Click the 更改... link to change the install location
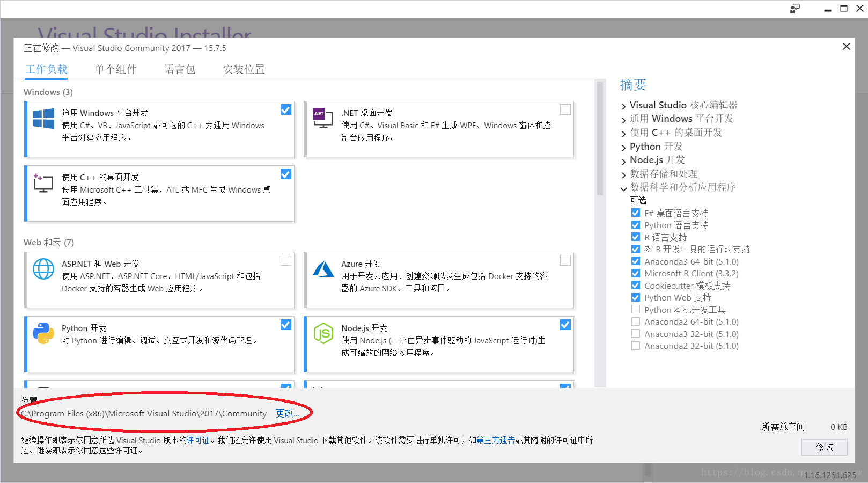The height and width of the screenshot is (483, 868). pos(288,413)
